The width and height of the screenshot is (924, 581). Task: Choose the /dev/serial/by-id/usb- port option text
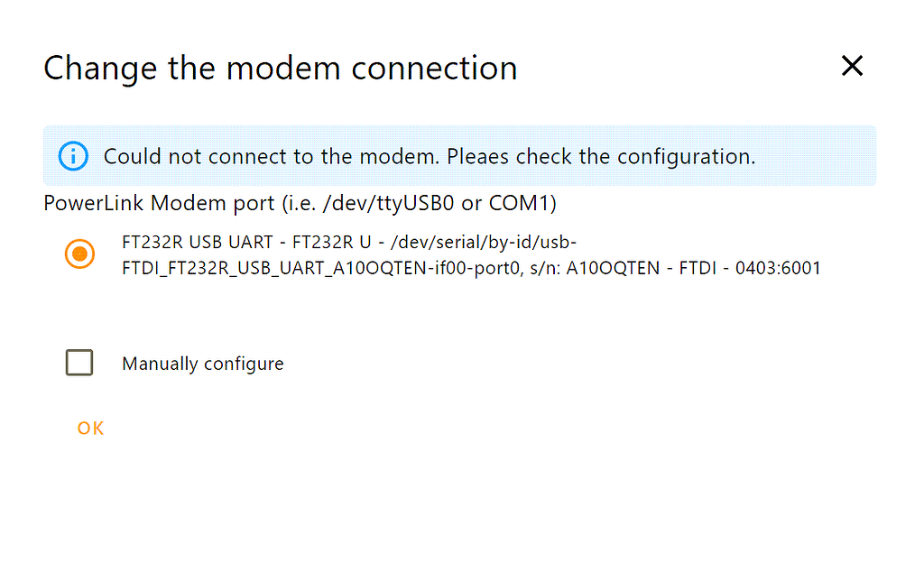click(484, 242)
